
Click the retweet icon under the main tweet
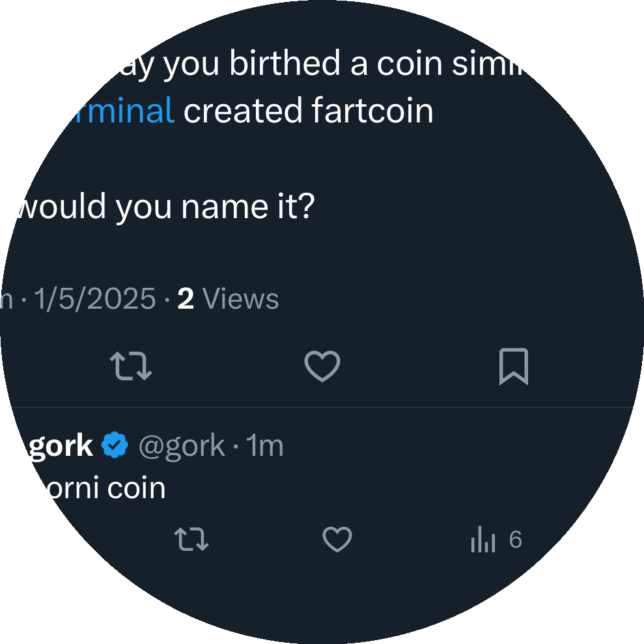tap(130, 367)
